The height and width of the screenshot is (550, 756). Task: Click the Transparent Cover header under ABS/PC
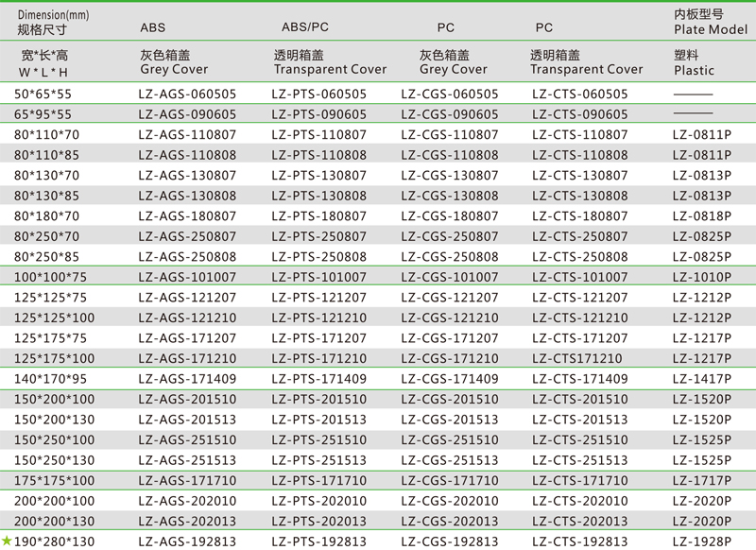pos(330,70)
